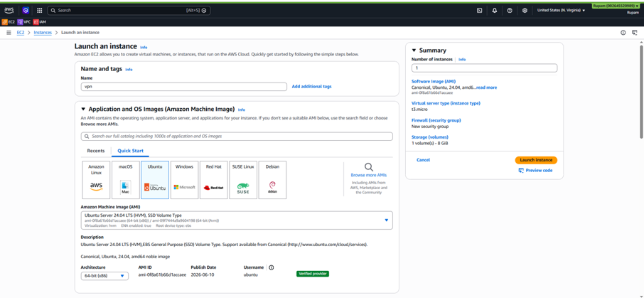Select the Red Hat AMI tile
This screenshot has height=298, width=644.
213,180
